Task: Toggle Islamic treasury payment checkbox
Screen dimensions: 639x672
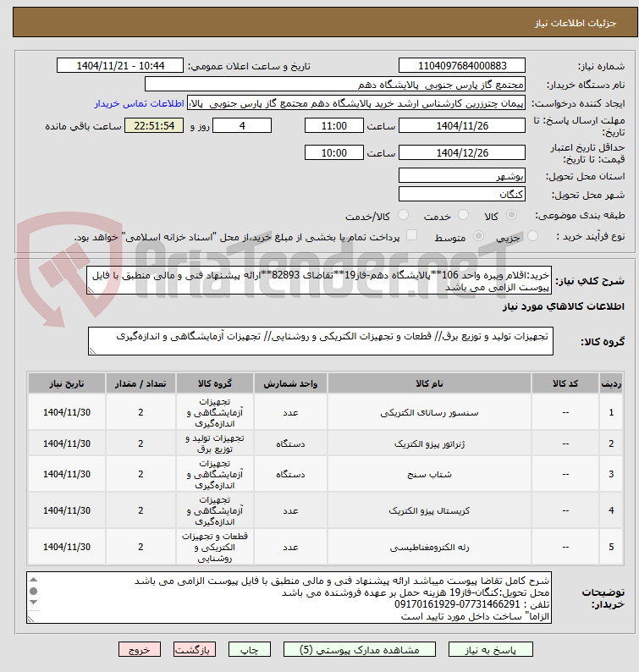Action: [411, 234]
